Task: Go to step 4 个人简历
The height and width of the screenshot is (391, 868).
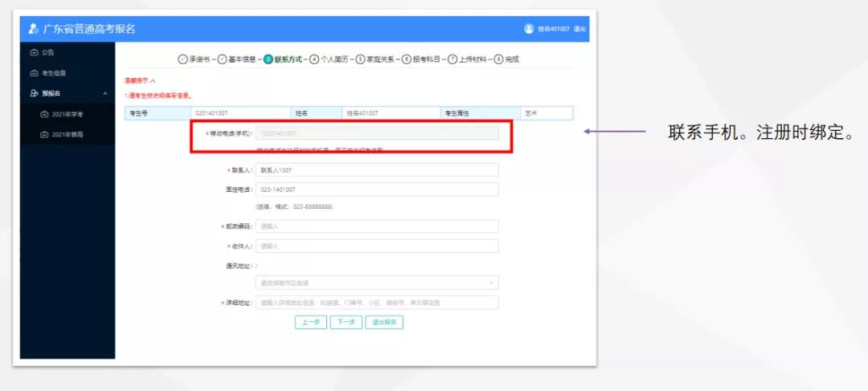Action: [329, 59]
